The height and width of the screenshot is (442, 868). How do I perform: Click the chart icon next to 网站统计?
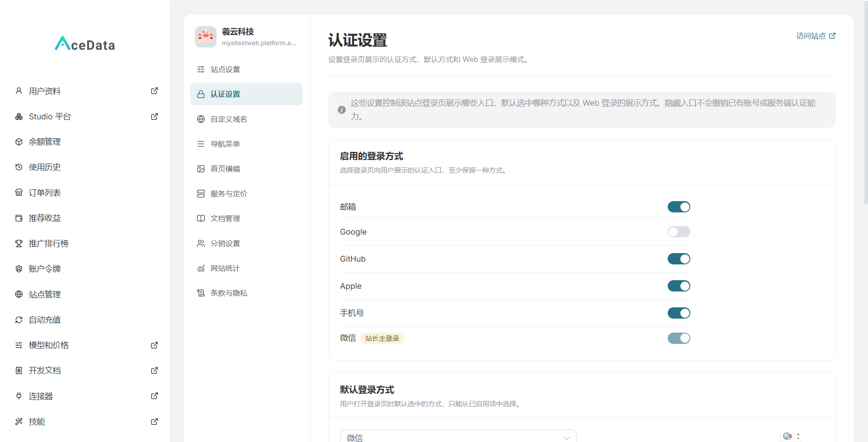201,268
